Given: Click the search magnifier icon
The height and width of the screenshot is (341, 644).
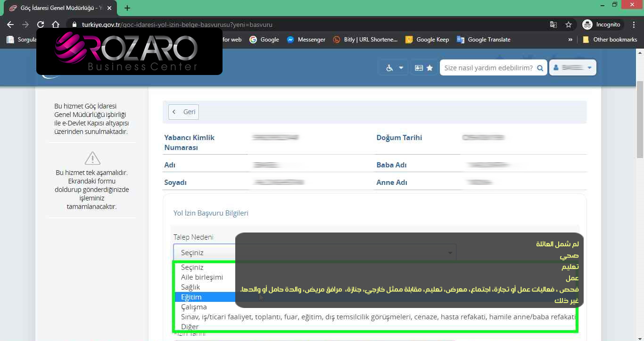Looking at the screenshot, I should coord(541,67).
